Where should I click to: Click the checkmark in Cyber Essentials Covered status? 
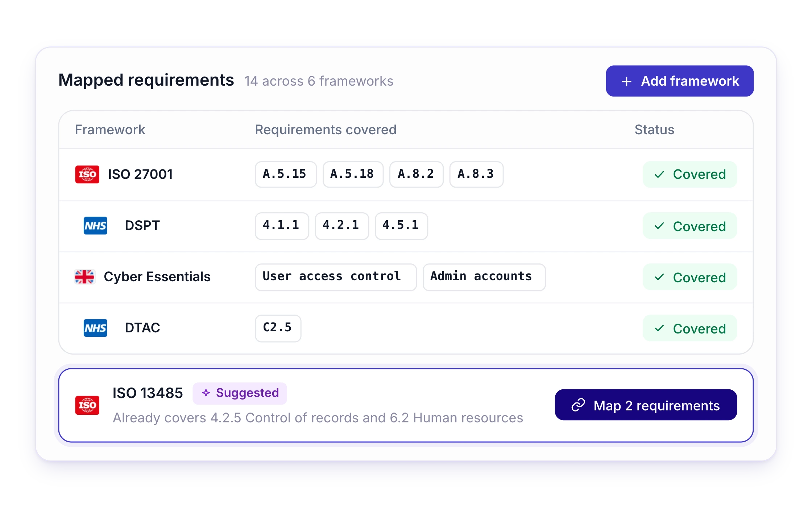click(x=659, y=277)
